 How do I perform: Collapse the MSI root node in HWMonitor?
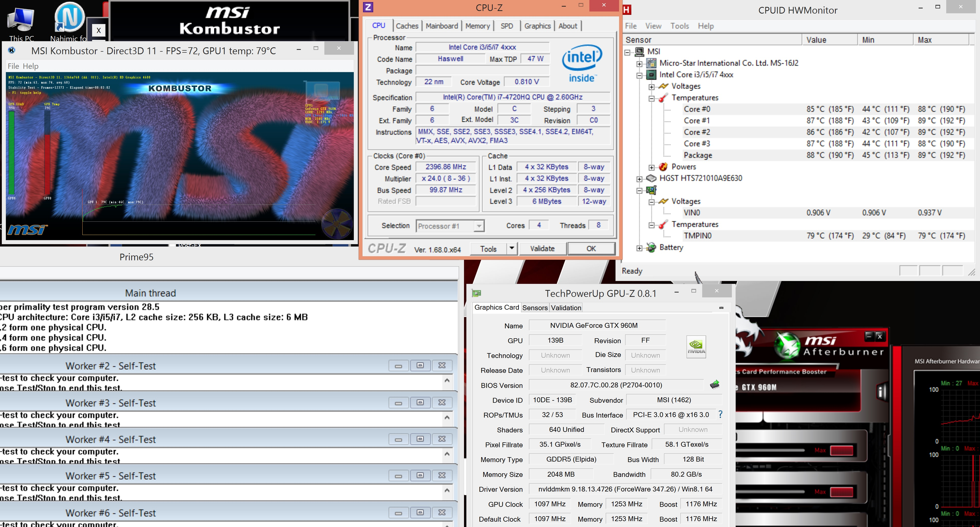pyautogui.click(x=628, y=52)
